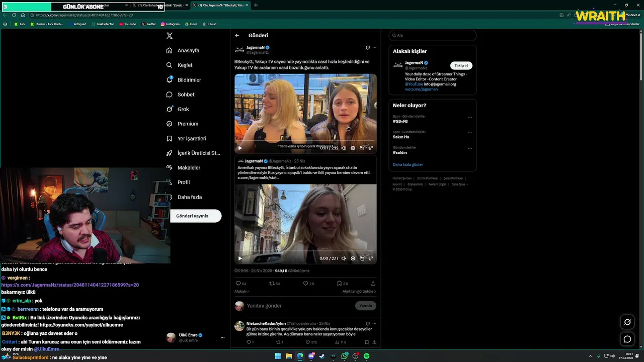Open Makaleler articles section
Screen dimensions: 644x362
(183, 167)
